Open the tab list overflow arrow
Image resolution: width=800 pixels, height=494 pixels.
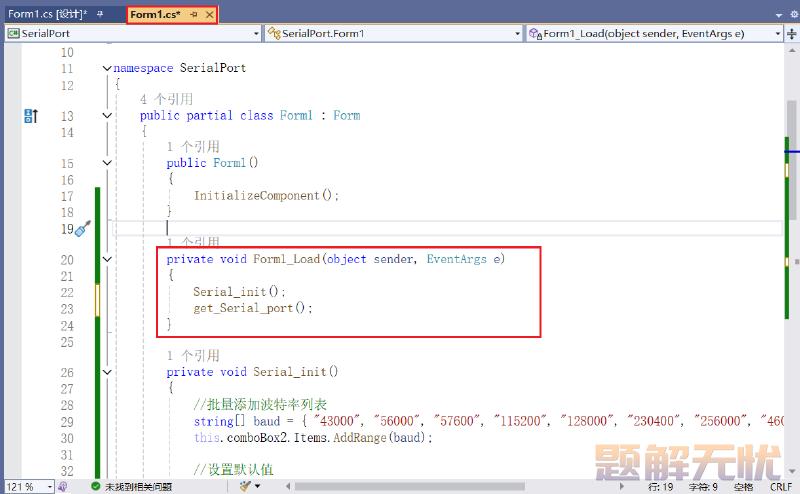[779, 15]
